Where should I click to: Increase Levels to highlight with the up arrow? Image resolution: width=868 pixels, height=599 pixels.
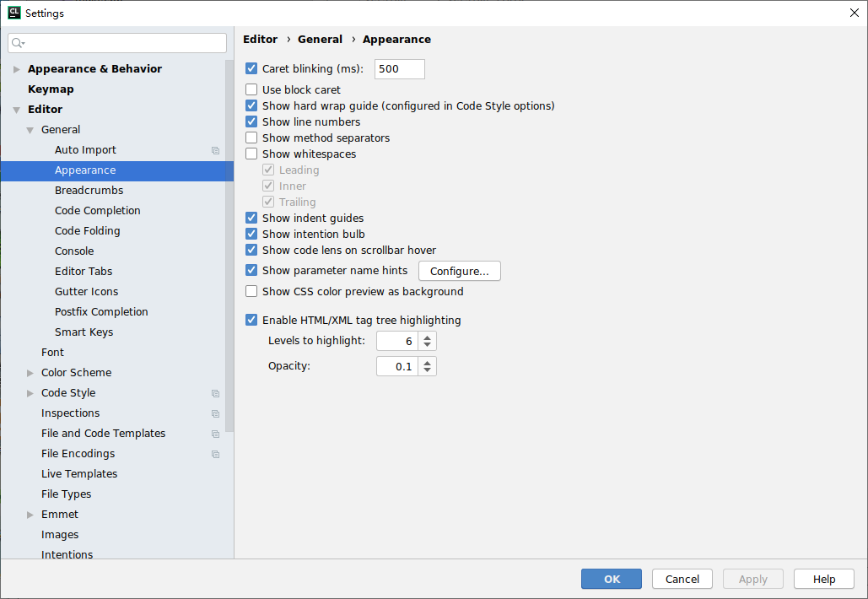point(427,337)
